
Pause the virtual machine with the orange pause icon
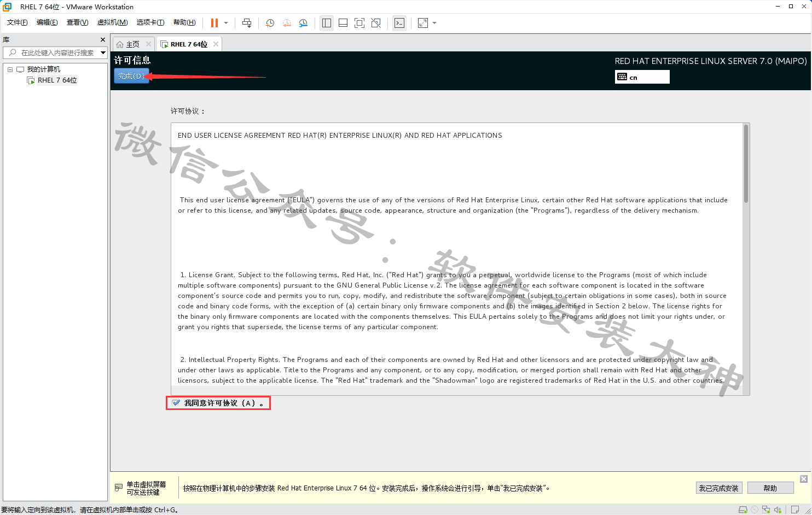pos(214,23)
